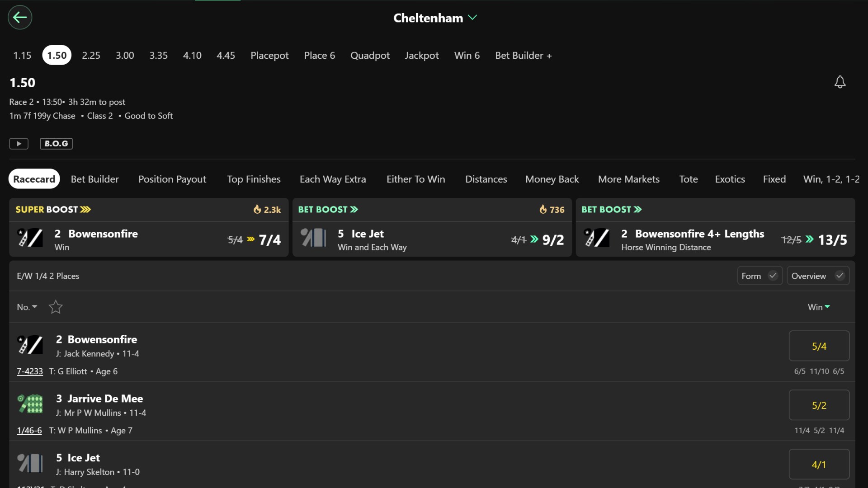This screenshot has height=488, width=868.
Task: Sort runners by No. dropdown
Action: tap(27, 307)
